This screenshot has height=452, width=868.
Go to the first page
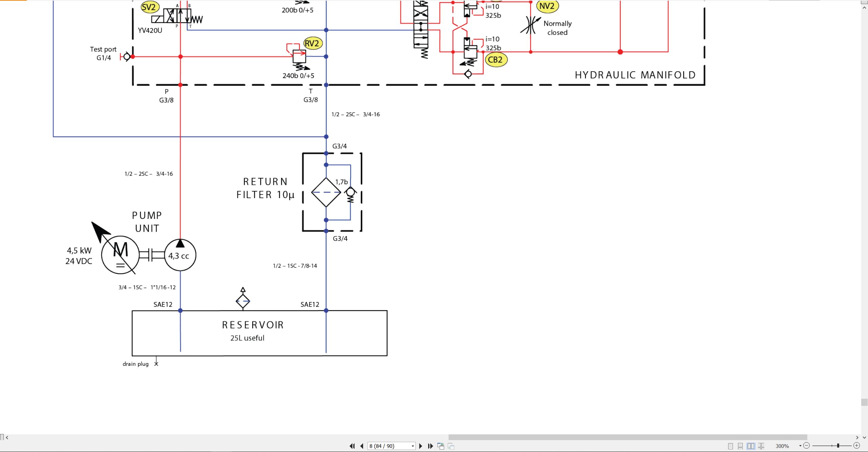coord(352,446)
